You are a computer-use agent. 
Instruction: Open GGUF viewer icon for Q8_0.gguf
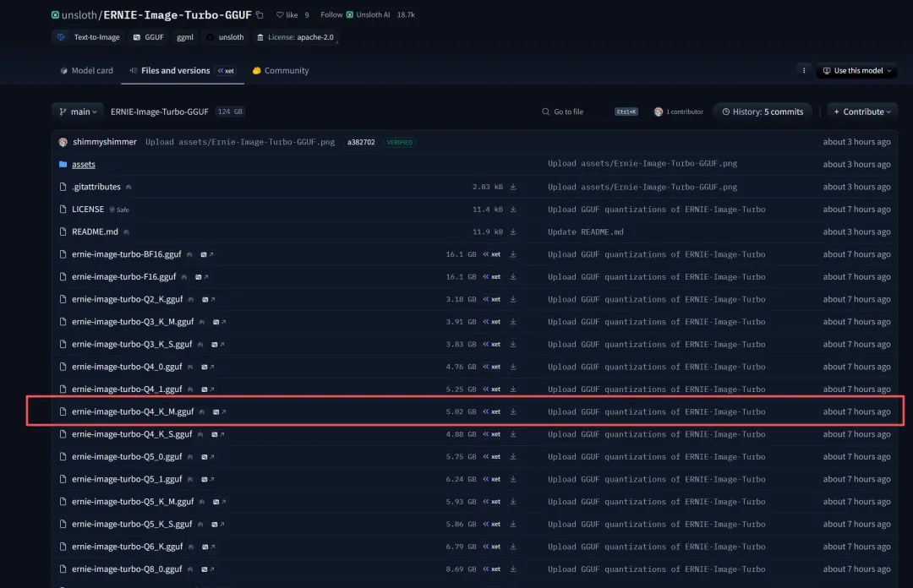click(207, 569)
